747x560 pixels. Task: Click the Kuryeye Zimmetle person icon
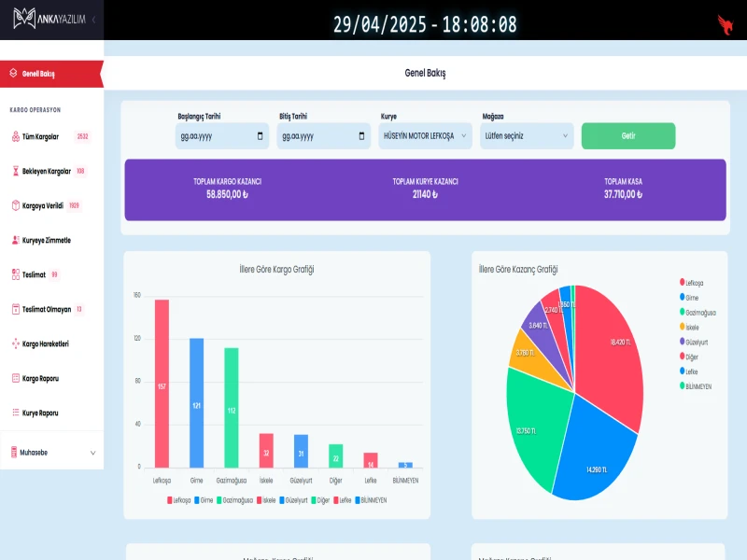(x=15, y=240)
